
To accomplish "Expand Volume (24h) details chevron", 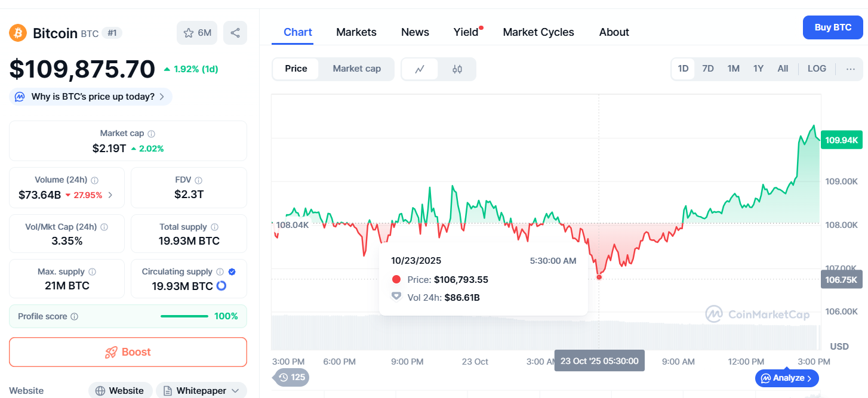I will click(x=110, y=195).
